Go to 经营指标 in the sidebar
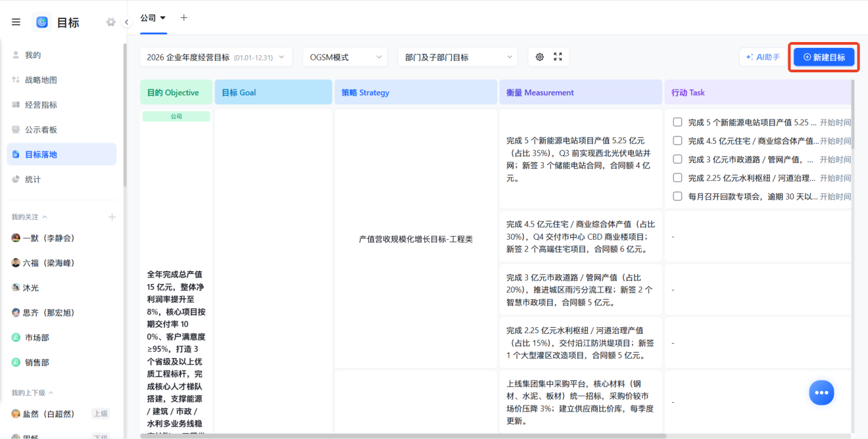Screen dimensions: 868x439 point(62,105)
